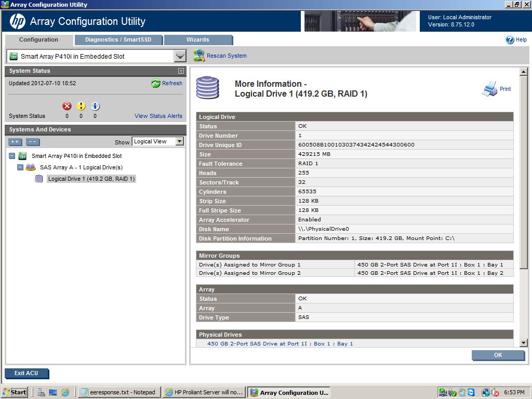
Task: Click the Windows Start button
Action: pyautogui.click(x=15, y=393)
